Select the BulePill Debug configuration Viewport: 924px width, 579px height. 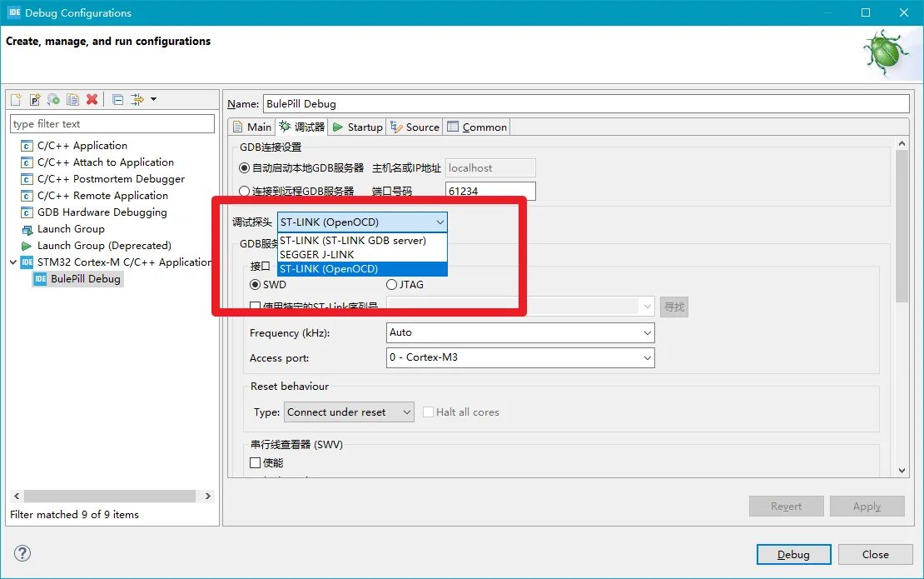[86, 279]
